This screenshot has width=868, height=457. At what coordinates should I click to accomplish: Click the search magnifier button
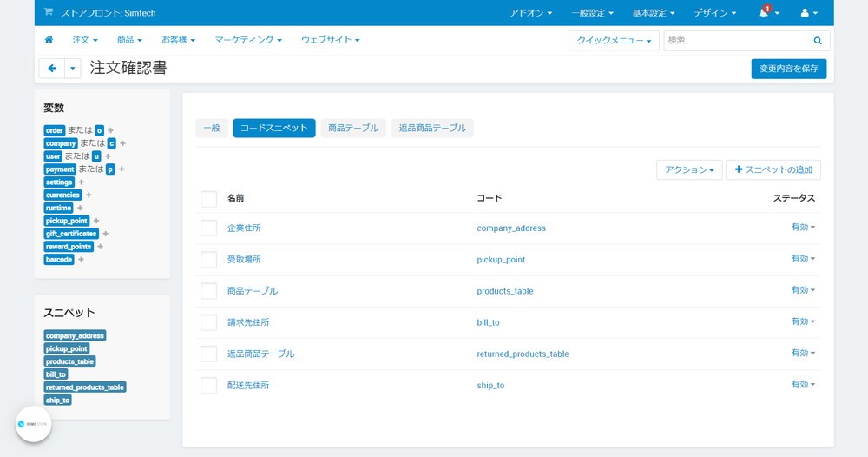[x=818, y=41]
